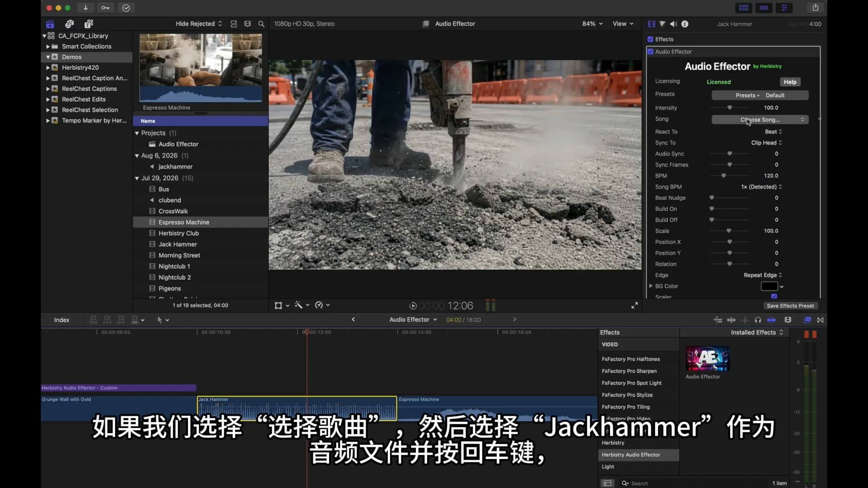Viewport: 868px width, 488px height.
Task: Open the Keyword Editor key icon
Action: (x=105, y=8)
